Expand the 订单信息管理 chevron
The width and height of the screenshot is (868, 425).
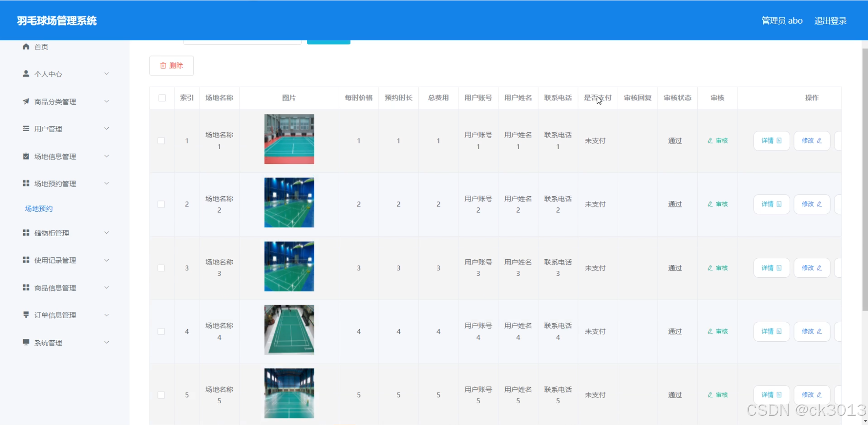tap(106, 315)
